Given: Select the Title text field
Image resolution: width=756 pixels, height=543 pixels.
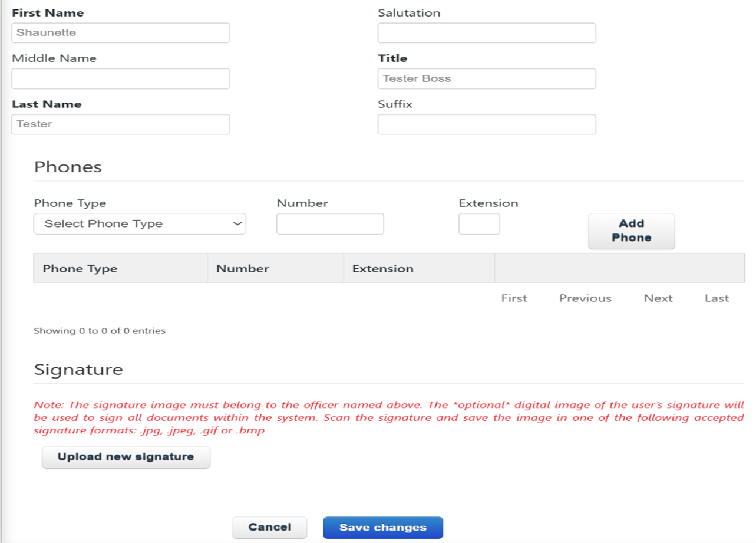Looking at the screenshot, I should (x=486, y=78).
